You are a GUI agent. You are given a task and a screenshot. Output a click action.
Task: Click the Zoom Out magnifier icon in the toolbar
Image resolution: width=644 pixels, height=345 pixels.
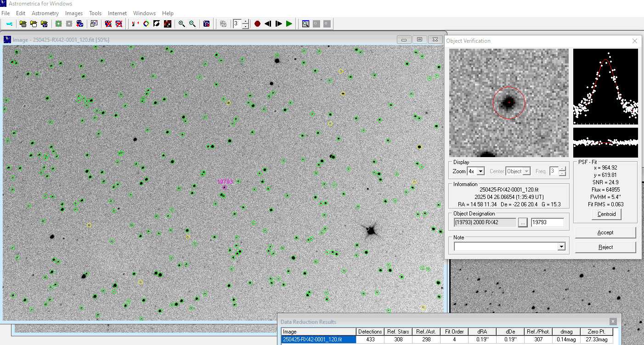(192, 23)
